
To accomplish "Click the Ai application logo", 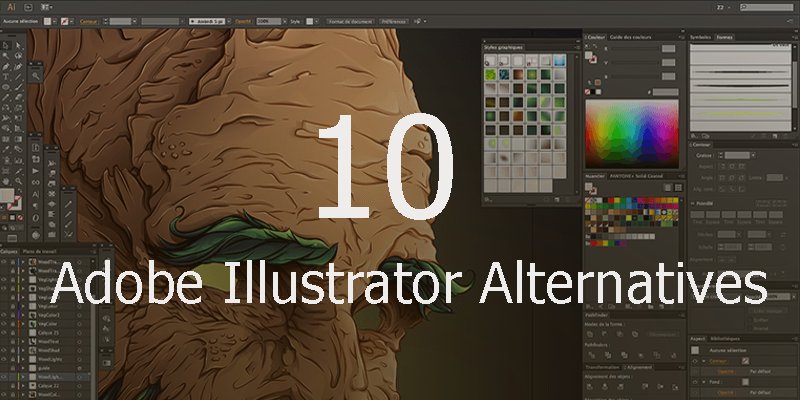I will click(x=10, y=7).
